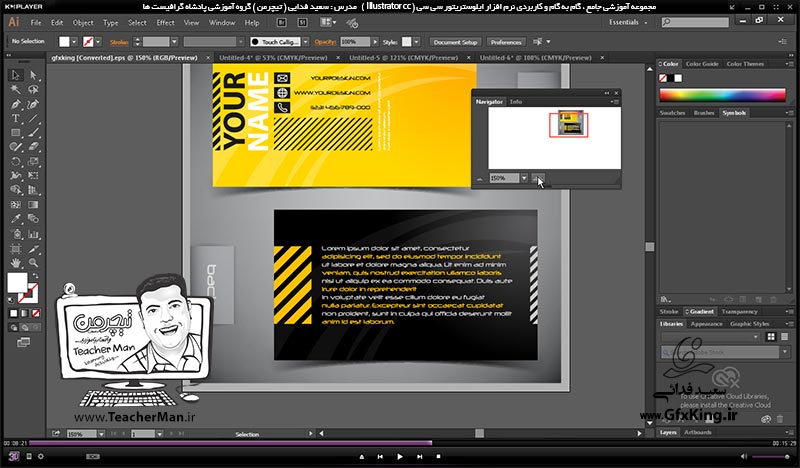Screen dimensions: 800x468
Task: Open the artboard number dropdown
Action: point(160,434)
